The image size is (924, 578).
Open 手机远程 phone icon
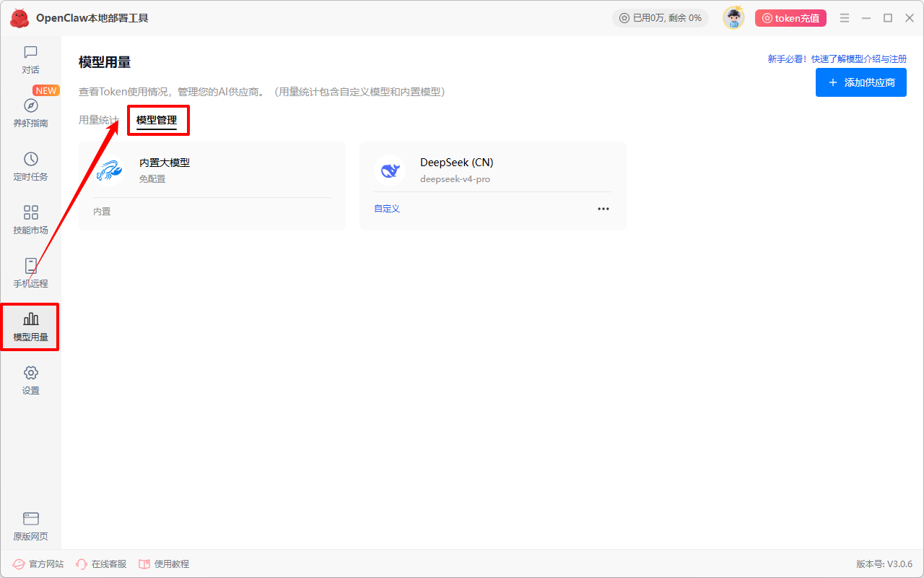click(x=30, y=266)
